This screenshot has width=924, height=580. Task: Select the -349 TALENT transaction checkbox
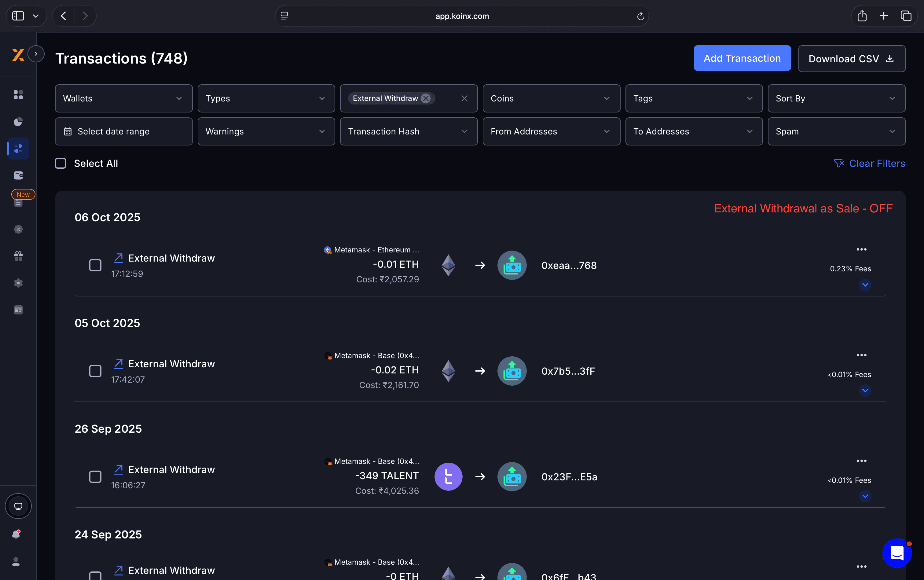(95, 477)
